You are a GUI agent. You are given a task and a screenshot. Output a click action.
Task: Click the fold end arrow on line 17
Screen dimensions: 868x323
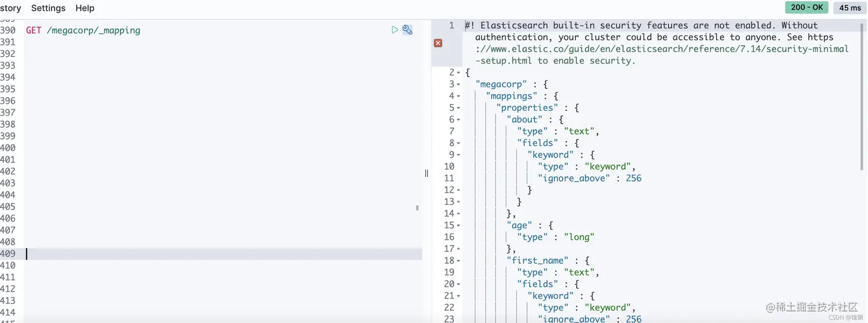click(x=459, y=249)
